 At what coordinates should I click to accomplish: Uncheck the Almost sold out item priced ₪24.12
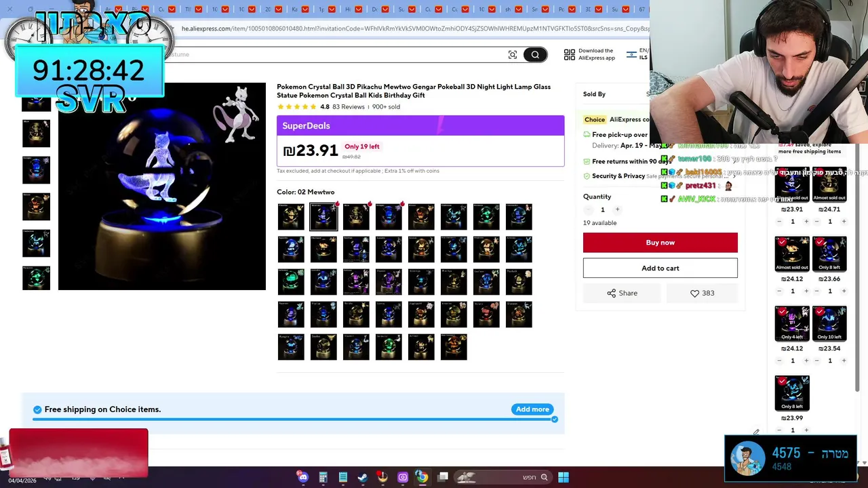pyautogui.click(x=782, y=242)
